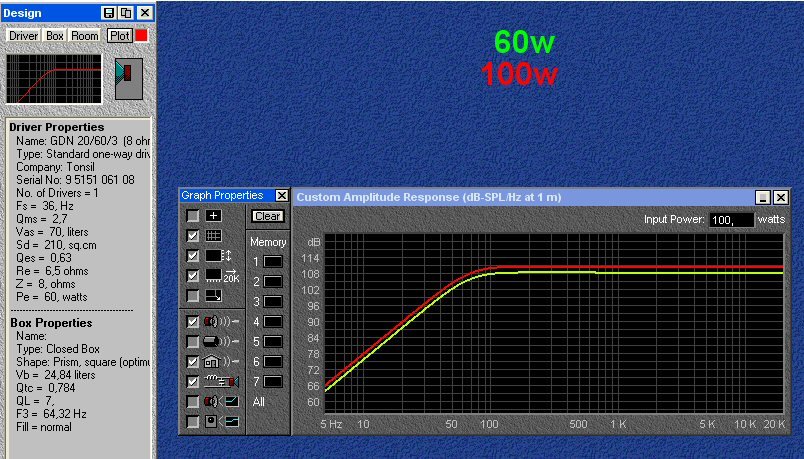Close the Graph Properties panel
Viewport: 804px width, 459px height.
[x=282, y=195]
